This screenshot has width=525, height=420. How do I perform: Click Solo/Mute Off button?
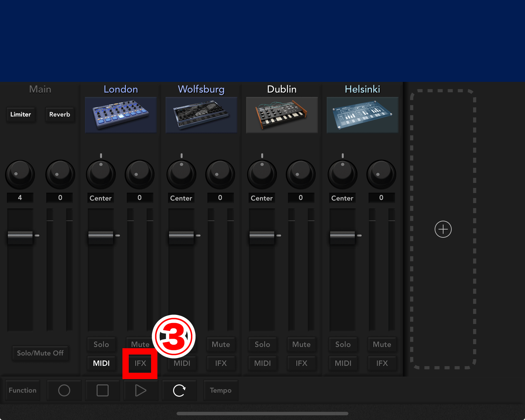[40, 353]
